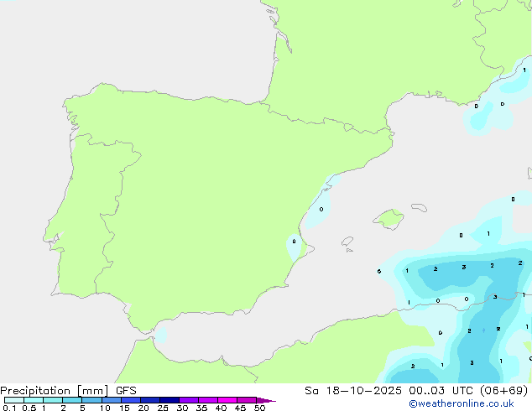Click the 5 mm legend color swatch
Screen dimensions: 532x411
coord(91,400)
